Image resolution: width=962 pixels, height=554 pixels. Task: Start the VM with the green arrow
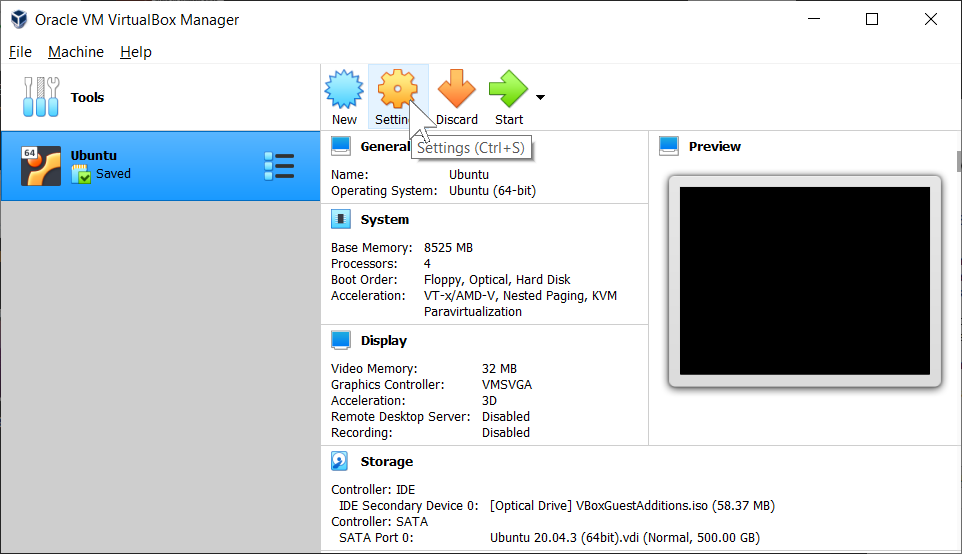coord(508,89)
